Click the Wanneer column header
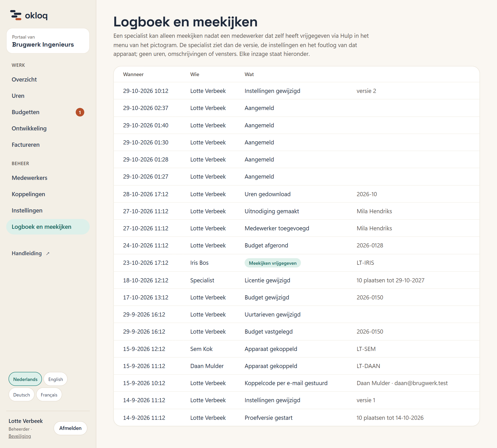 tap(133, 74)
